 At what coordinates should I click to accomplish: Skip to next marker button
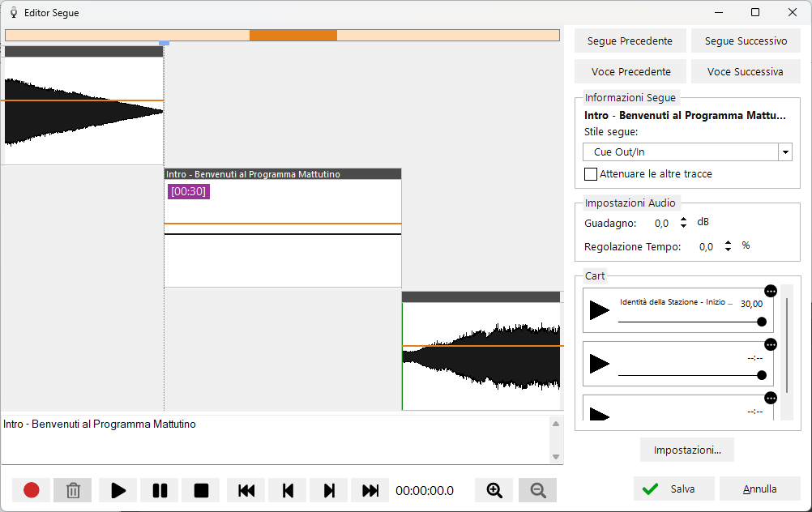coord(329,490)
